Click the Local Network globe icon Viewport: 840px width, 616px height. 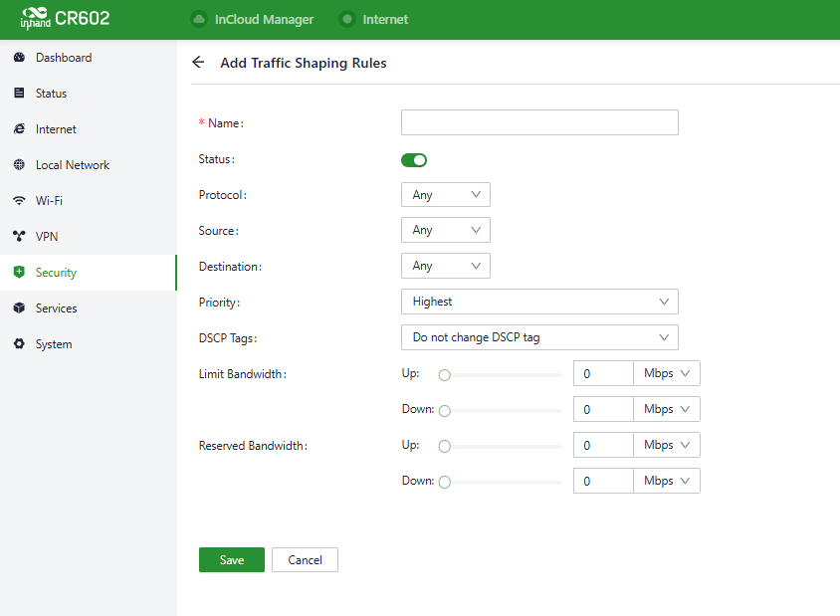[19, 165]
